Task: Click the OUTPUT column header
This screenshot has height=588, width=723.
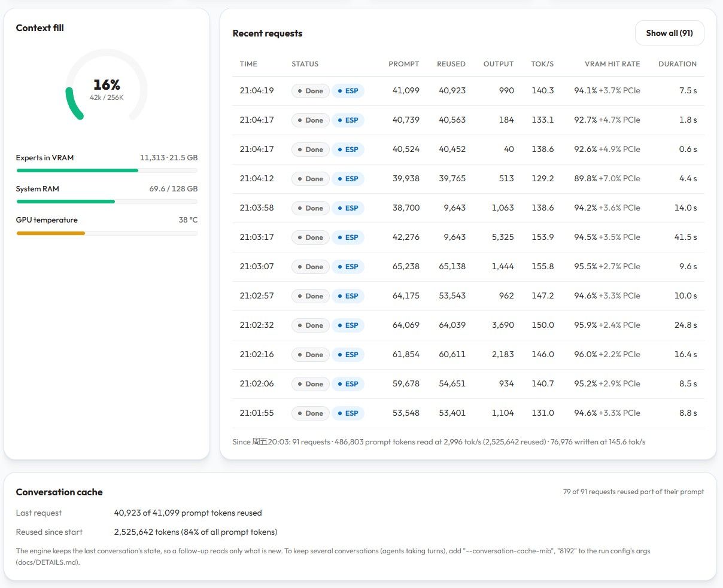Action: coord(499,64)
